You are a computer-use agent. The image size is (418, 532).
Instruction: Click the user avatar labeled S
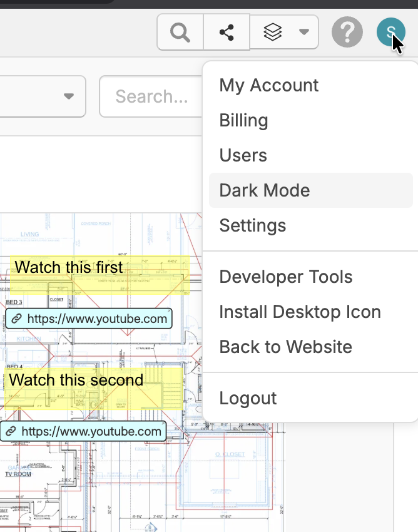[x=391, y=32]
